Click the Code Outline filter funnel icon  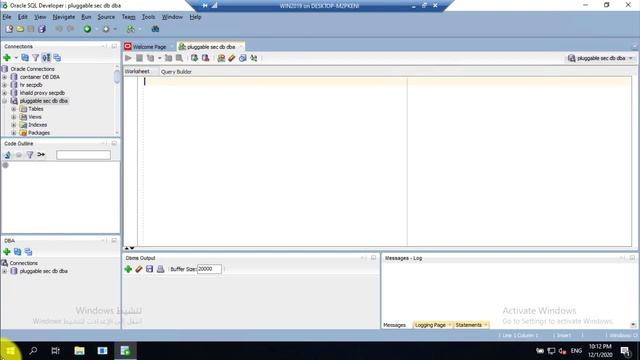coord(30,155)
